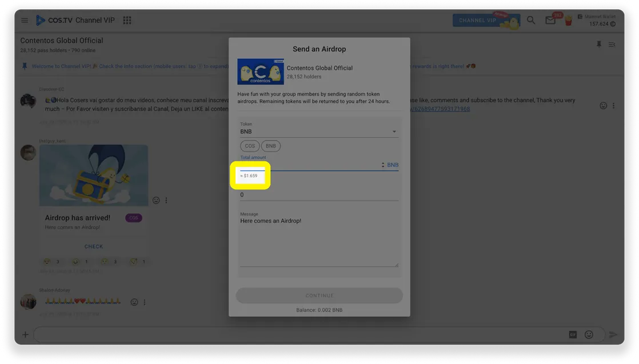Open the GIF picker icon
The image size is (639, 364).
tap(573, 335)
